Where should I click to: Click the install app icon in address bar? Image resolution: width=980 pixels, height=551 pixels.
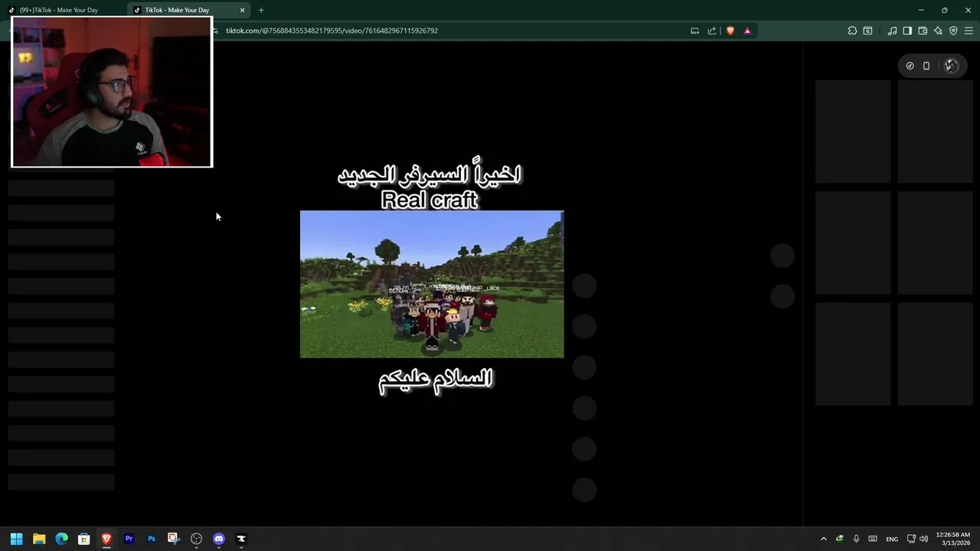[x=694, y=31]
